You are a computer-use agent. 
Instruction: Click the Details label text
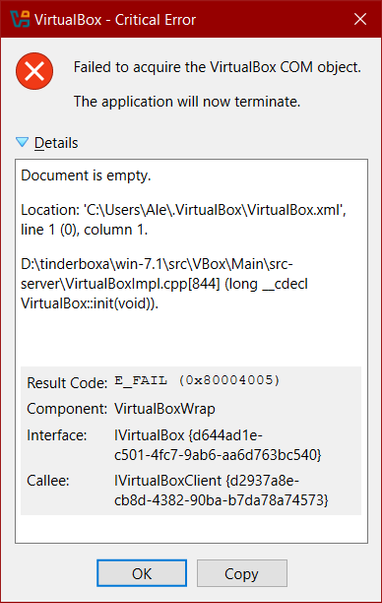click(56, 143)
